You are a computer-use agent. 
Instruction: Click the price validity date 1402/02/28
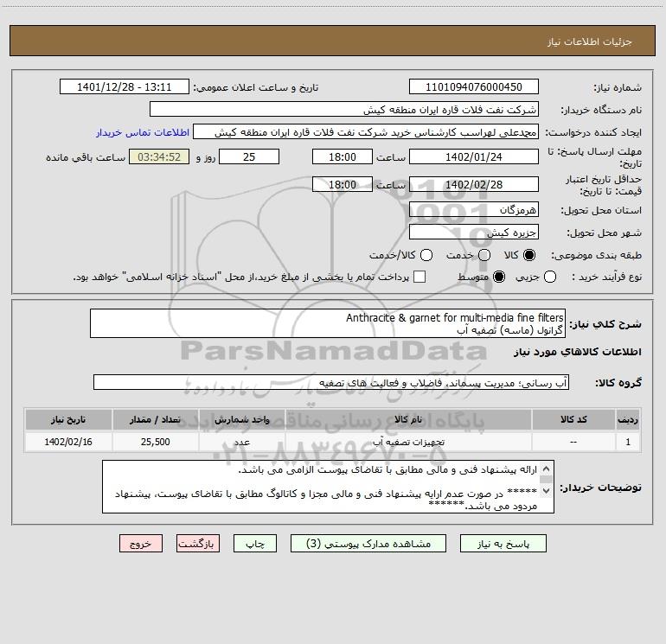pyautogui.click(x=474, y=185)
